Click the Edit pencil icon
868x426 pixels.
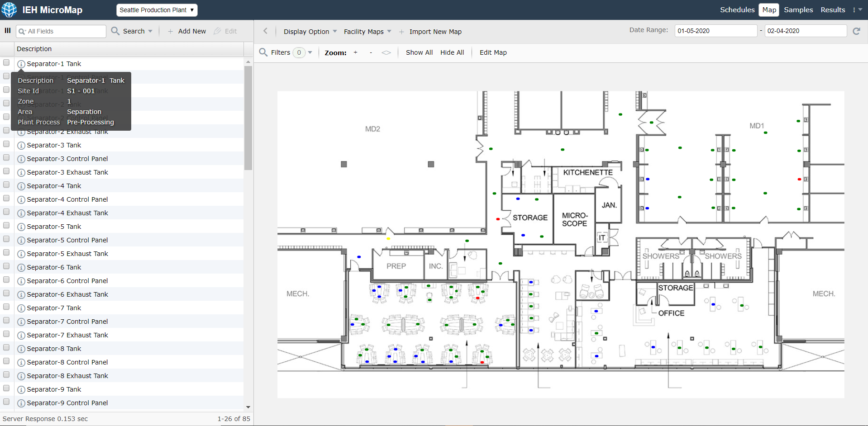coord(217,31)
